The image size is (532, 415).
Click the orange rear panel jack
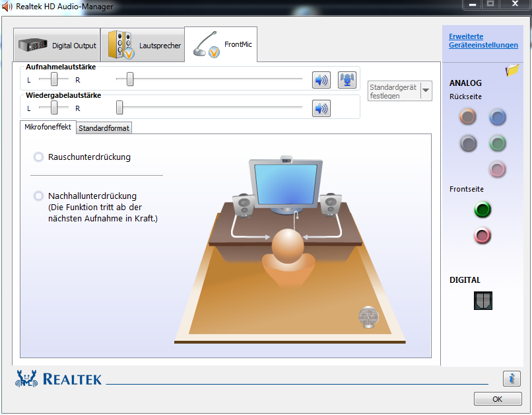tap(468, 117)
